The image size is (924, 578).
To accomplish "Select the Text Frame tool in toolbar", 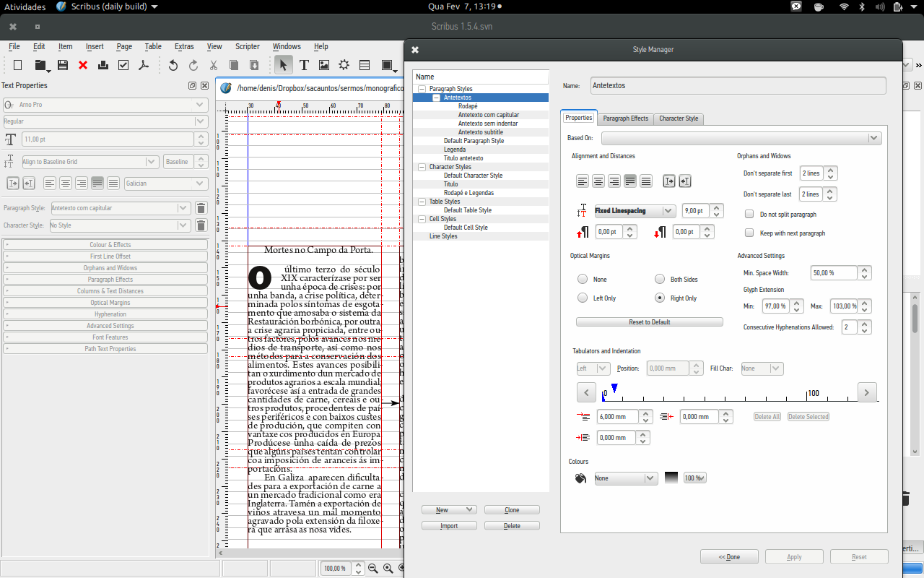I will 304,65.
